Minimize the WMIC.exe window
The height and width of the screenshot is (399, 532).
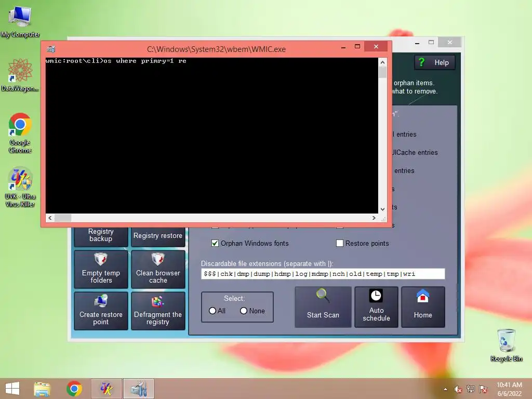343,47
